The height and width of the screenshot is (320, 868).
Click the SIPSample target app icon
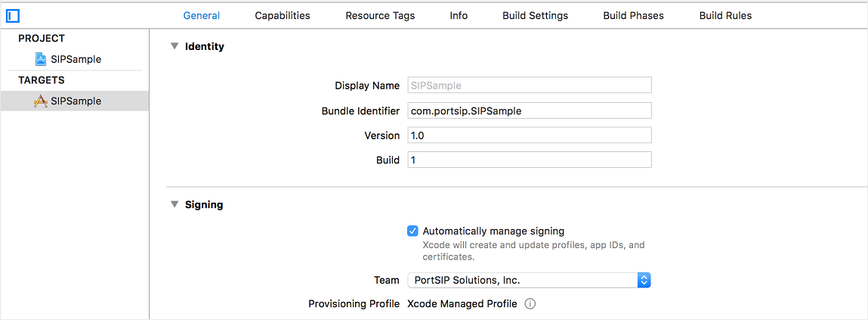pyautogui.click(x=41, y=101)
